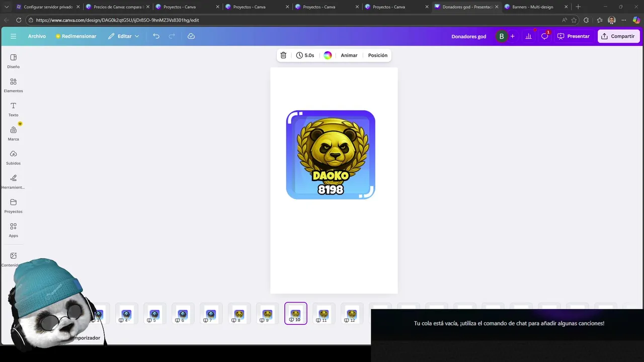Delete the page with trash icon

point(283,55)
